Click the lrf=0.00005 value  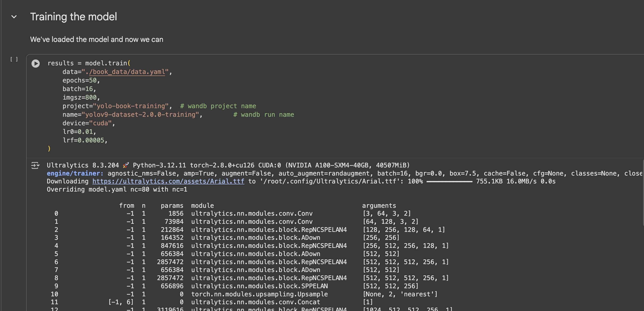pyautogui.click(x=91, y=140)
